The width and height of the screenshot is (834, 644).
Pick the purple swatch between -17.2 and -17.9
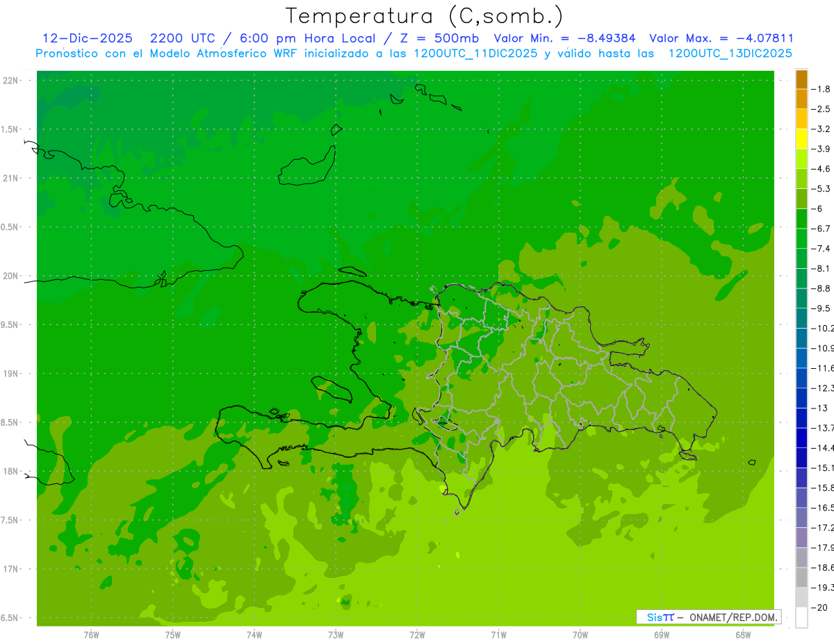[802, 537]
